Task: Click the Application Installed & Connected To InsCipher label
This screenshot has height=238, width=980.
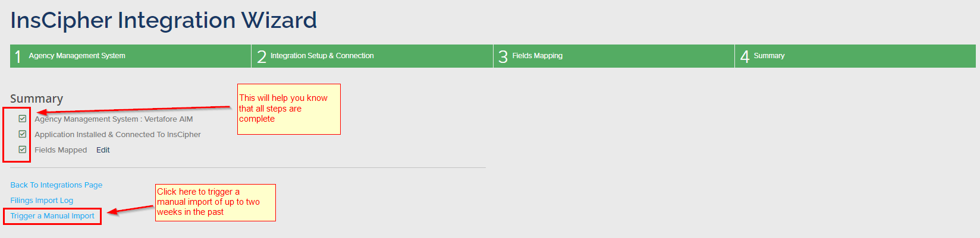Action: tap(118, 135)
